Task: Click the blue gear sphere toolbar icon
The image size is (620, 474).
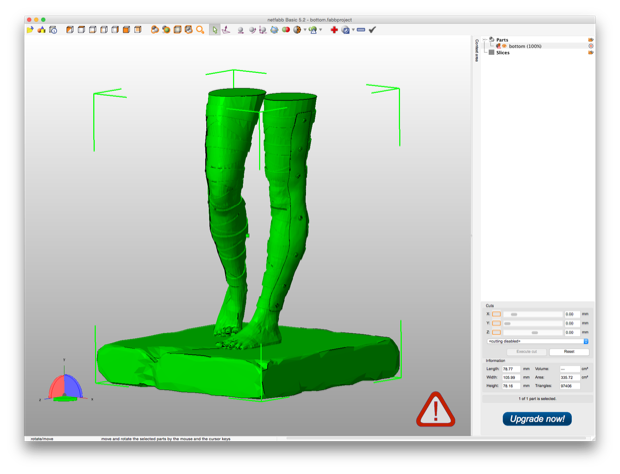Action: pyautogui.click(x=346, y=30)
